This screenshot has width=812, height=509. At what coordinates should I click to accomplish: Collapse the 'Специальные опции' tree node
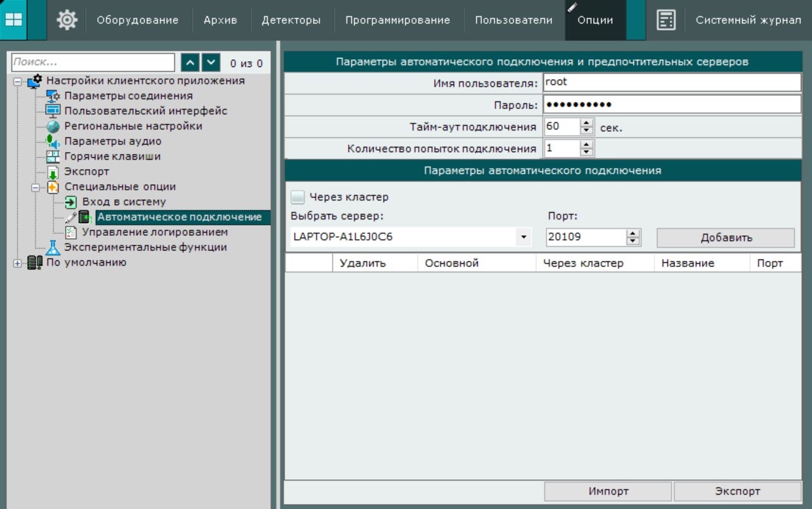[x=35, y=187]
